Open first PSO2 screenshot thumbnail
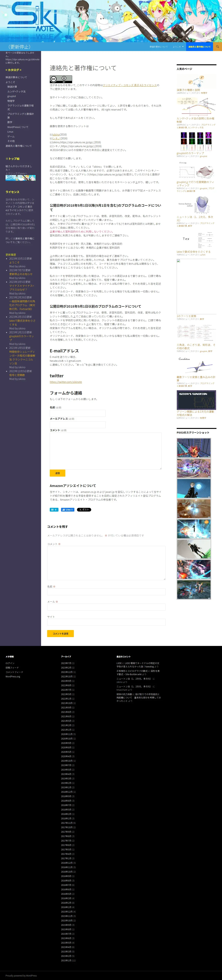The height and width of the screenshot is (980, 222). coord(194,448)
